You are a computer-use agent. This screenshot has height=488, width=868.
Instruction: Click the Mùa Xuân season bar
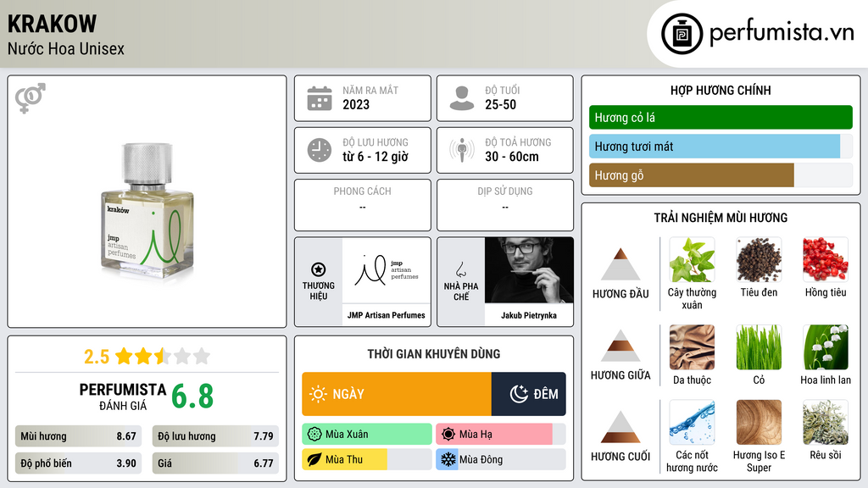click(367, 435)
